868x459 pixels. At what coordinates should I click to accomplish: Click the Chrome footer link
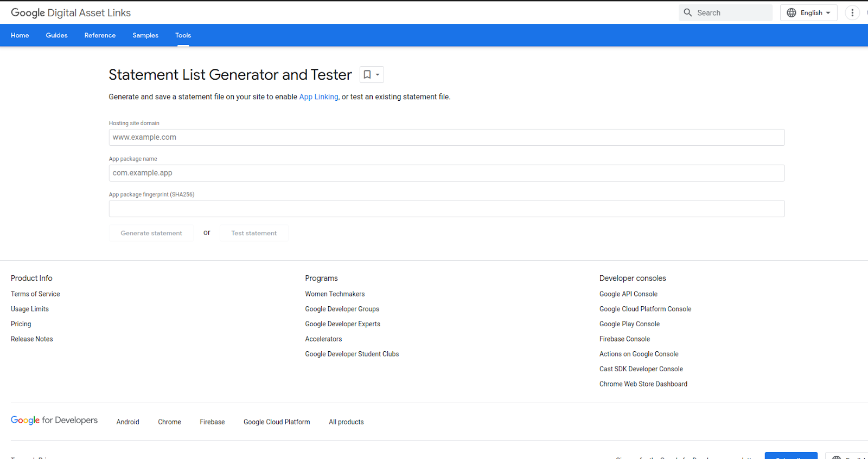click(x=169, y=422)
